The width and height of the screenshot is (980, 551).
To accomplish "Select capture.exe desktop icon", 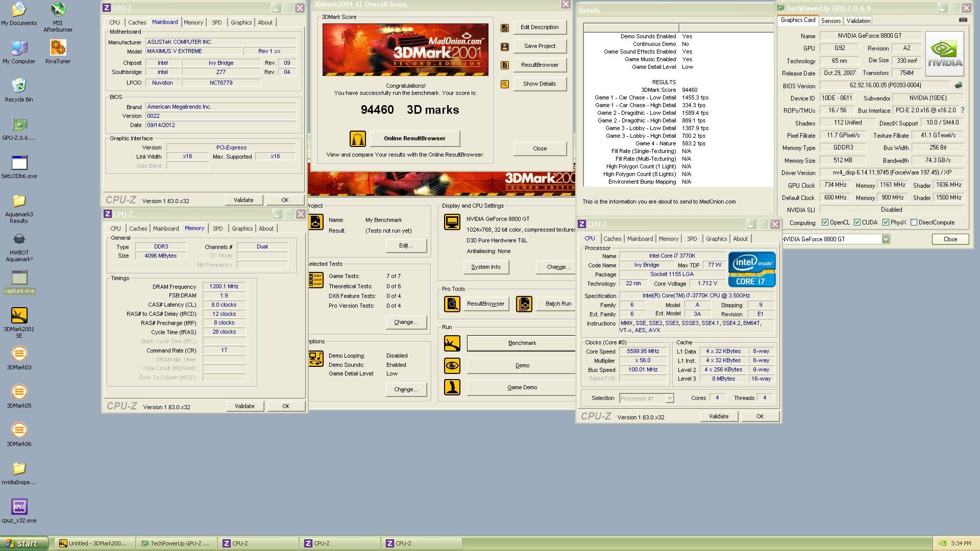I will (19, 282).
